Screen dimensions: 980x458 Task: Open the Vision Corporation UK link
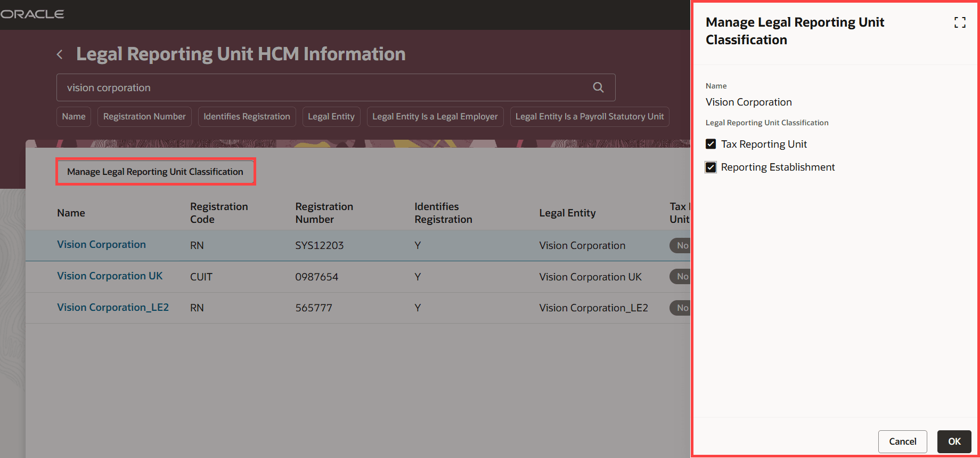coord(110,276)
